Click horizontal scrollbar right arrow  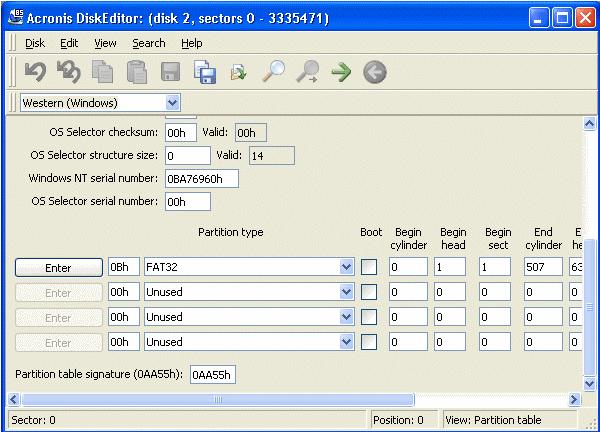pyautogui.click(x=574, y=399)
